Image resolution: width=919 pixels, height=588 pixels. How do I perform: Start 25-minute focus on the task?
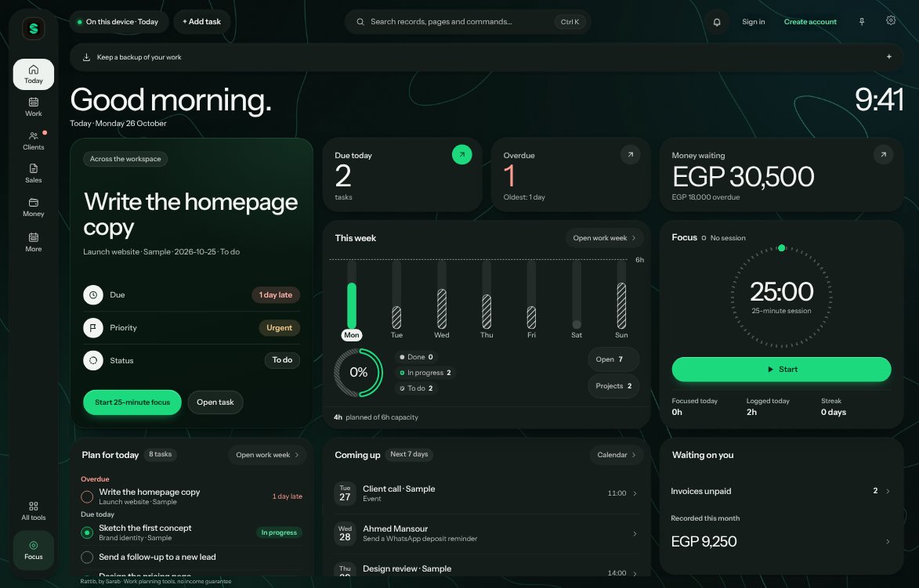point(132,402)
